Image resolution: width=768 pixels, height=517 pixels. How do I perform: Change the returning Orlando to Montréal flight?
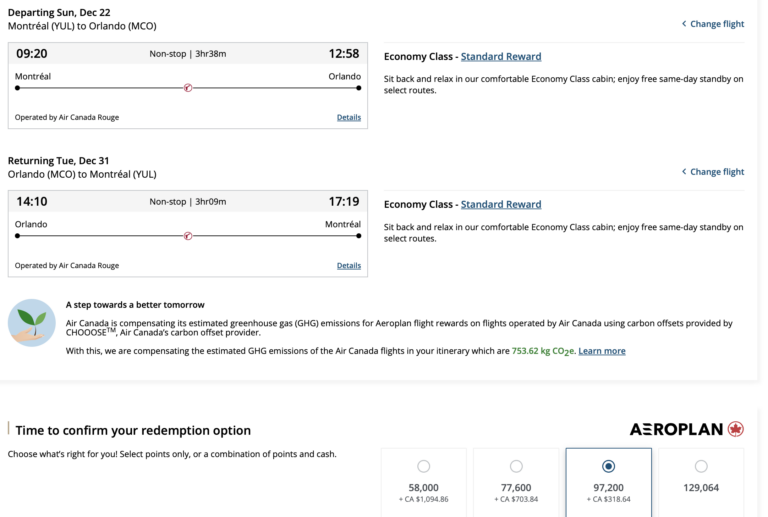713,172
